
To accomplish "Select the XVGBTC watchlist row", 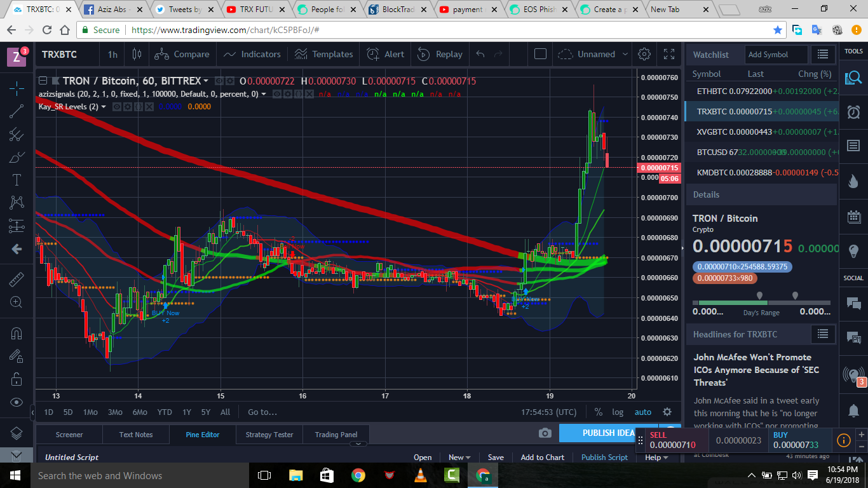I will coord(761,132).
